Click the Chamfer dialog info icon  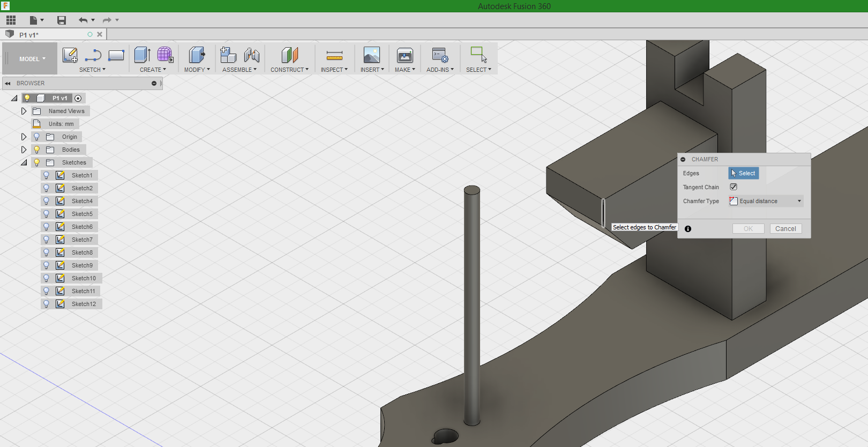(688, 229)
